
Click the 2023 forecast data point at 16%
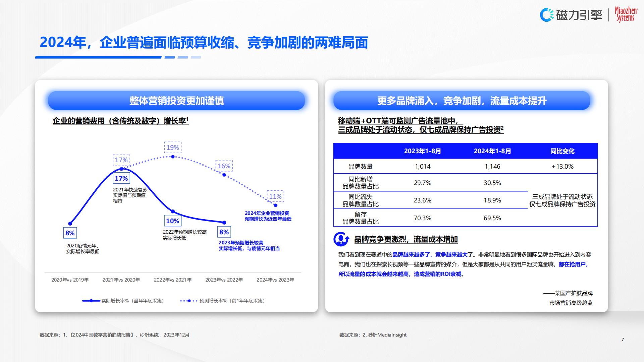click(224, 175)
